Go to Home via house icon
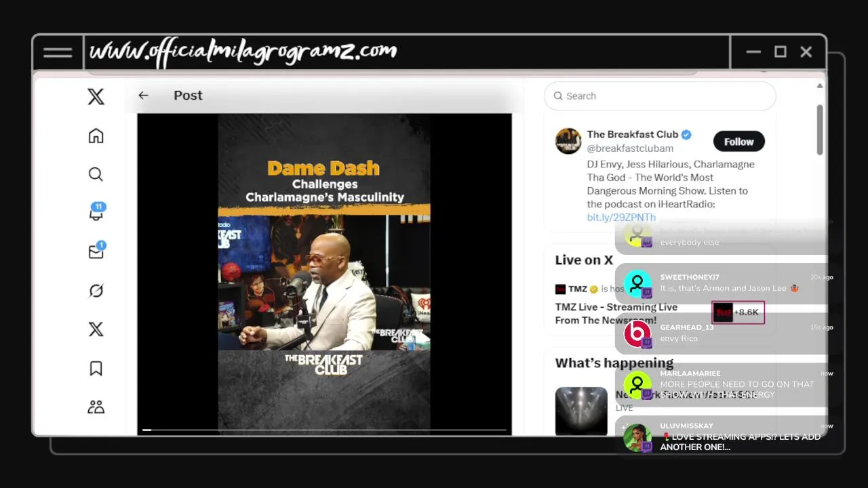 pyautogui.click(x=96, y=136)
